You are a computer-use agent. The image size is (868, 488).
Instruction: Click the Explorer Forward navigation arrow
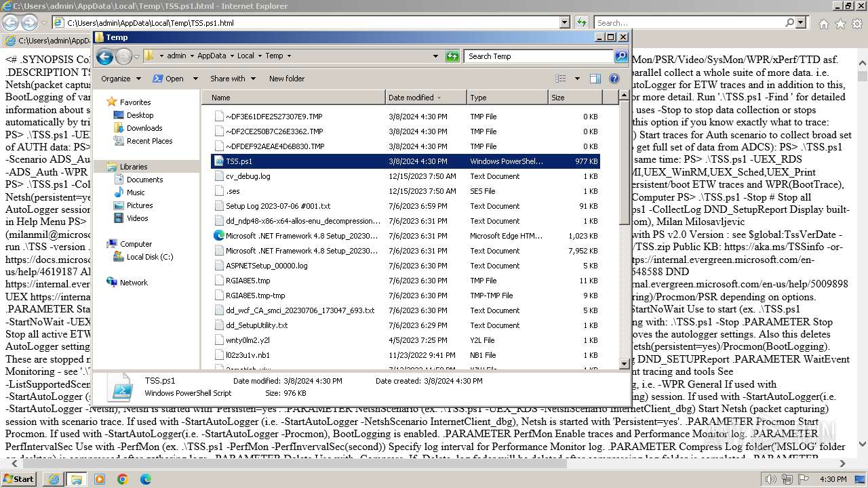pos(123,56)
